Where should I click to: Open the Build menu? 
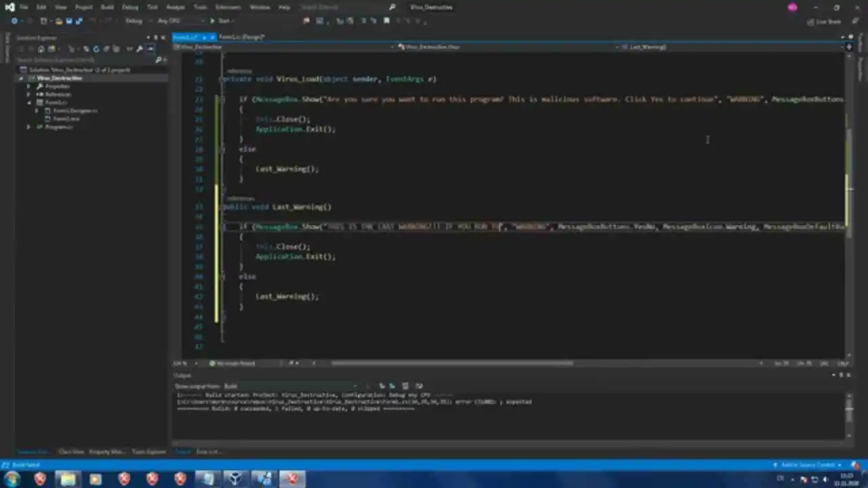coord(107,7)
